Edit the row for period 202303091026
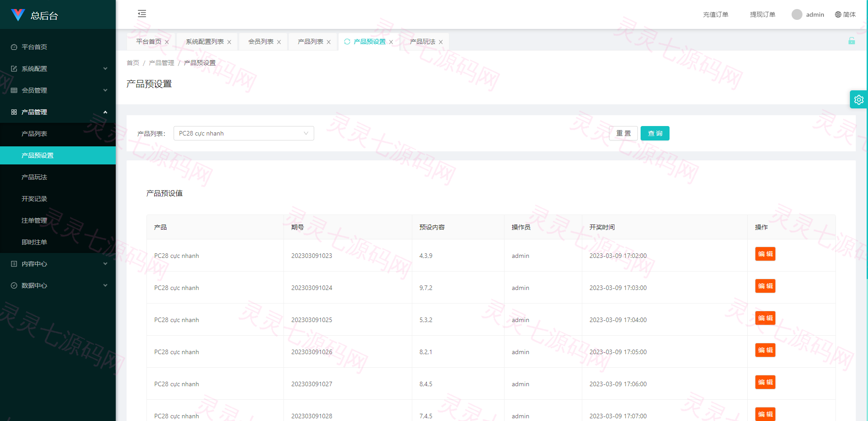This screenshot has width=868, height=421. (x=765, y=350)
